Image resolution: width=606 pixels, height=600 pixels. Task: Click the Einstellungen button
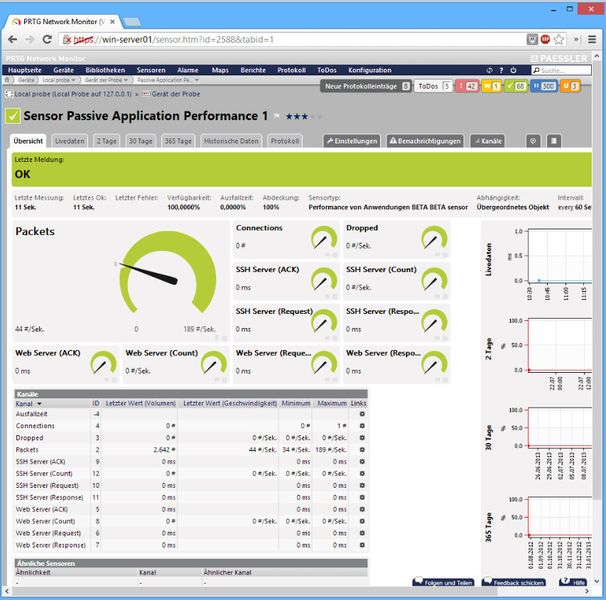coord(352,141)
